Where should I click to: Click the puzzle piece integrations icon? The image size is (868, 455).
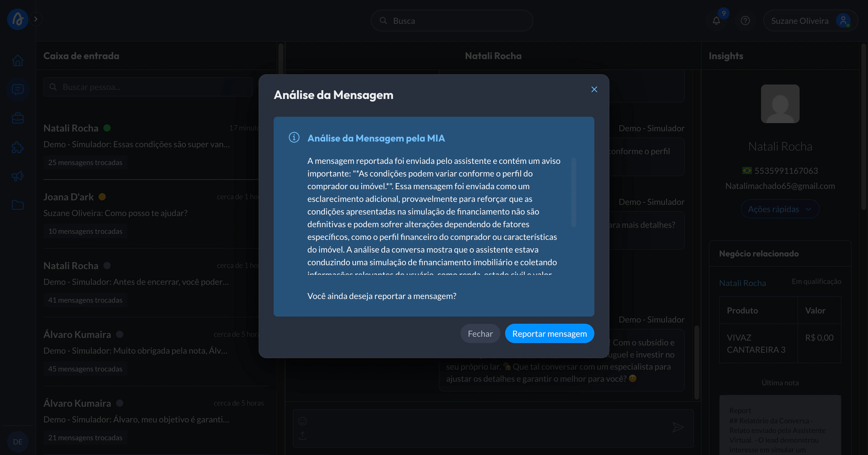pos(17,148)
